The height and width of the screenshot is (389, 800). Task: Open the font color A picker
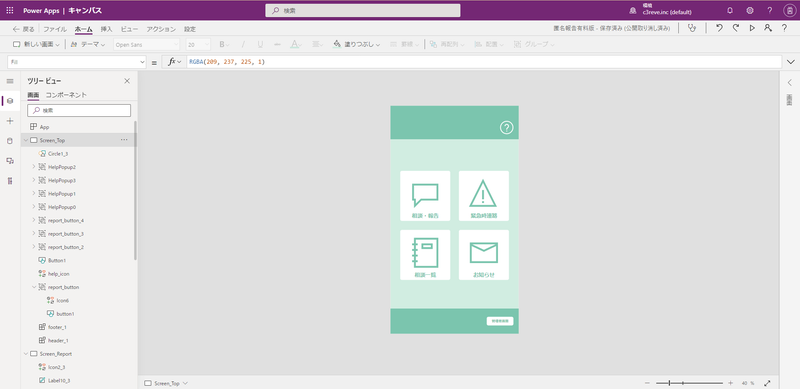(x=295, y=44)
